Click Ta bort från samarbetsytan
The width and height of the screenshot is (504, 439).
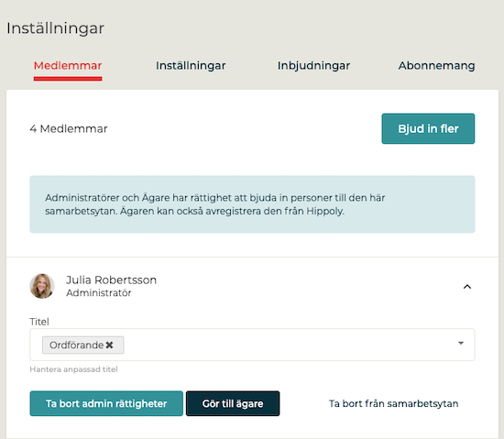(x=393, y=403)
